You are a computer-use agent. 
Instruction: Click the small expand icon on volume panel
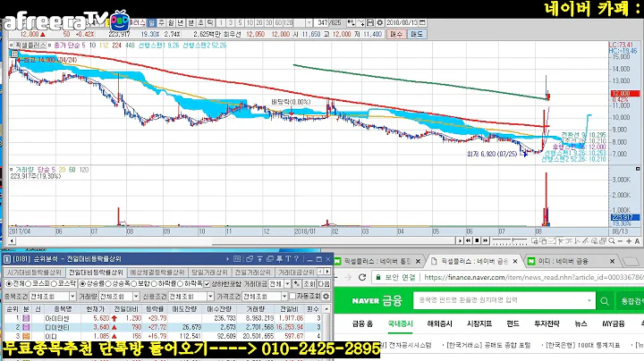pyautogui.click(x=638, y=169)
